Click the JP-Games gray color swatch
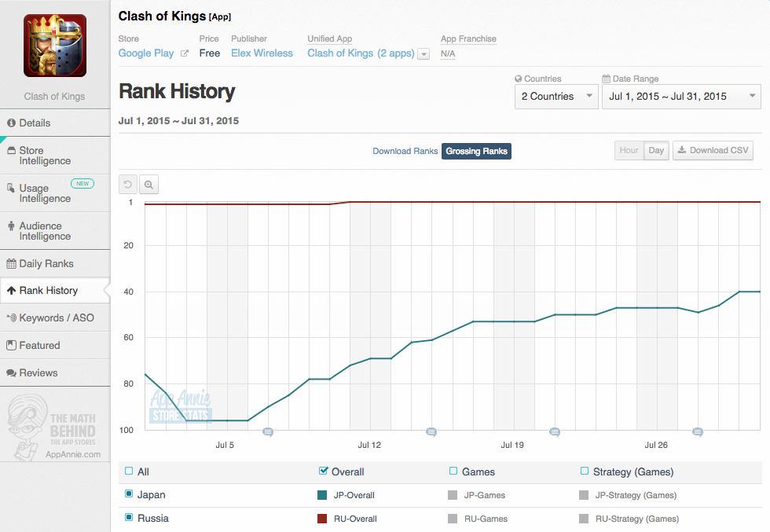This screenshot has width=770, height=532. (453, 494)
